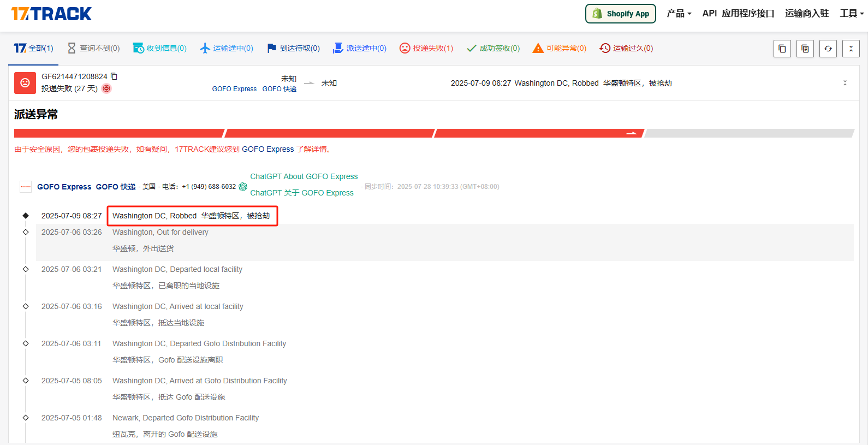Open the bold GOFO 快递 carrier details link

(x=116, y=187)
